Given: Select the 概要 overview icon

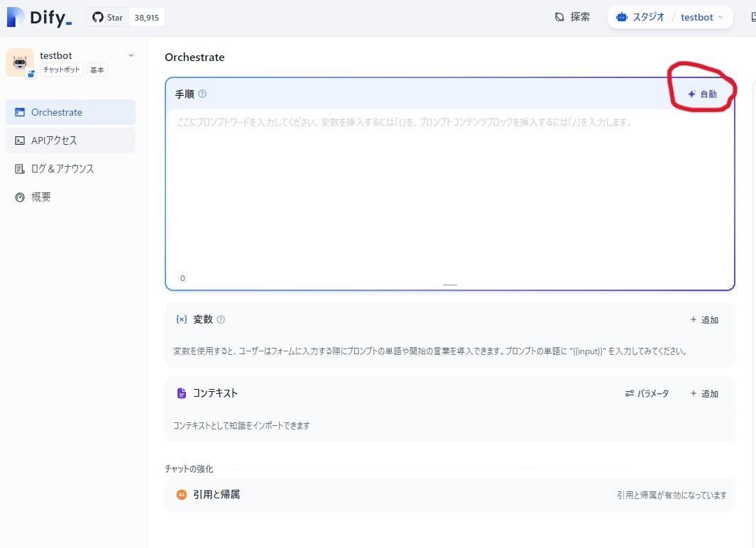Looking at the screenshot, I should 20,197.
